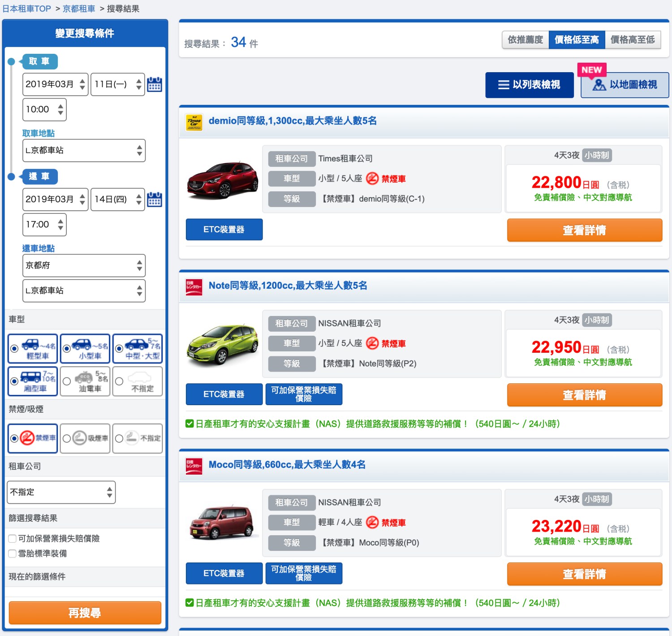
Task: Switch to 以列表檢視 list view
Action: click(x=530, y=85)
